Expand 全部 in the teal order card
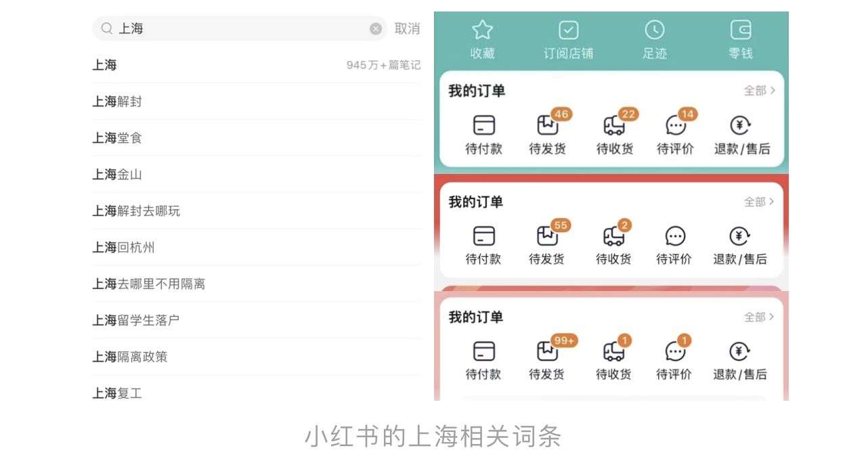This screenshot has width=868, height=461. point(759,90)
